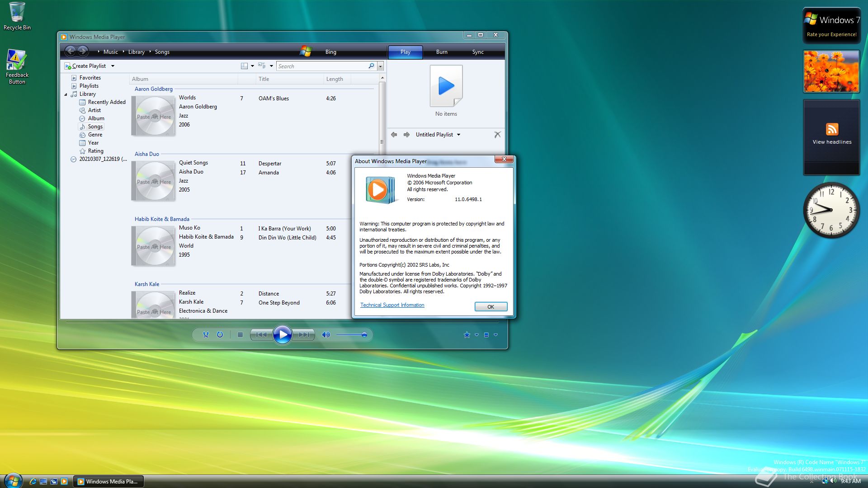Switch to compact mode icon

pos(486,335)
